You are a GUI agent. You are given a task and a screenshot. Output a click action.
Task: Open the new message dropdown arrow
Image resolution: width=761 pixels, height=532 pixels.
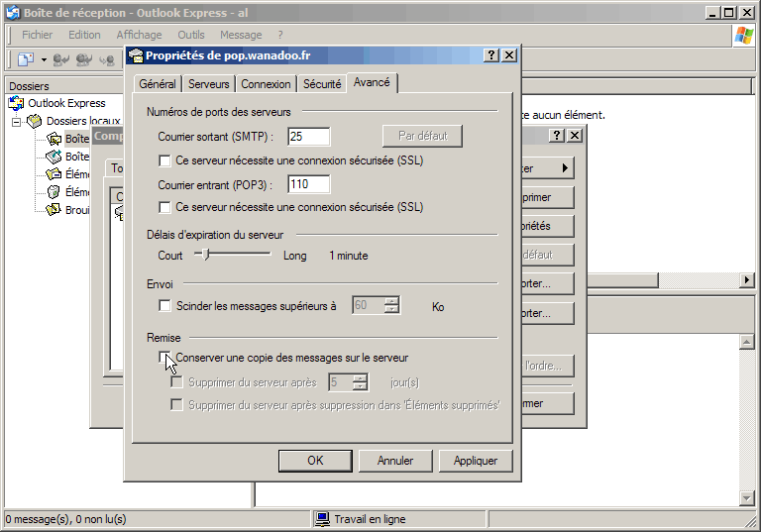44,60
